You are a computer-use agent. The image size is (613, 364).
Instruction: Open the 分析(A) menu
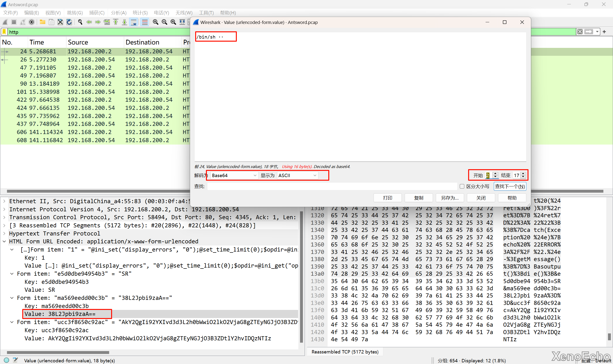pos(119,13)
